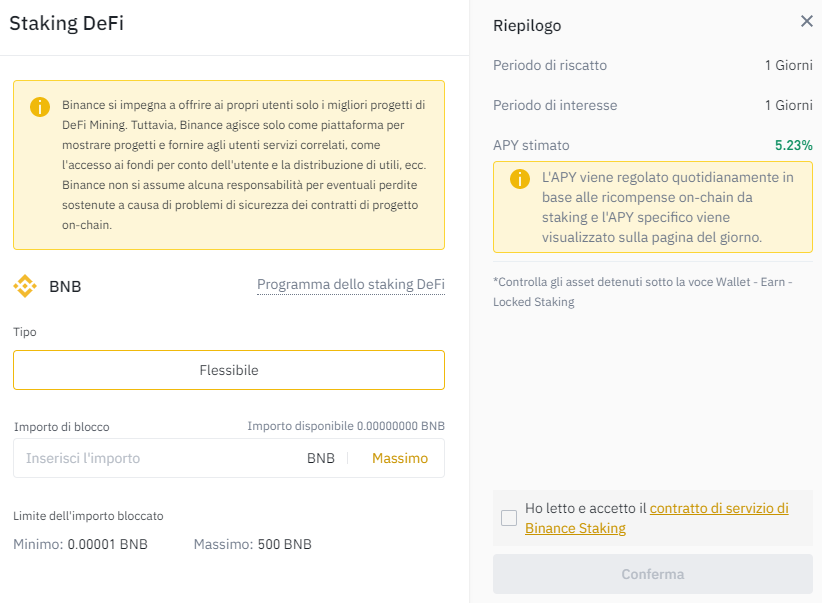Screen dimensions: 822x603
Task: Click the APY daily adjustment notice text
Action: click(668, 207)
